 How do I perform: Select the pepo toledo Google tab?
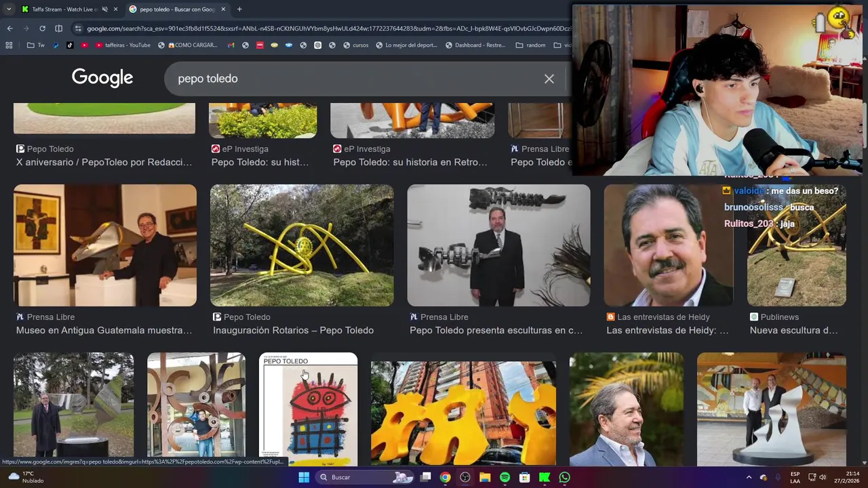point(178,9)
